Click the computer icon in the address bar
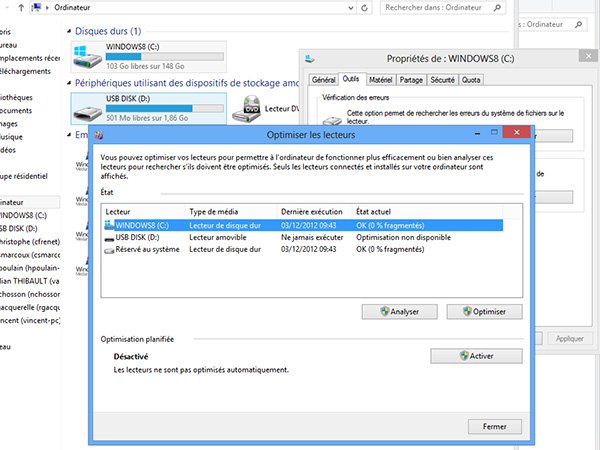Screen dimensions: 600x450 pos(36,7)
